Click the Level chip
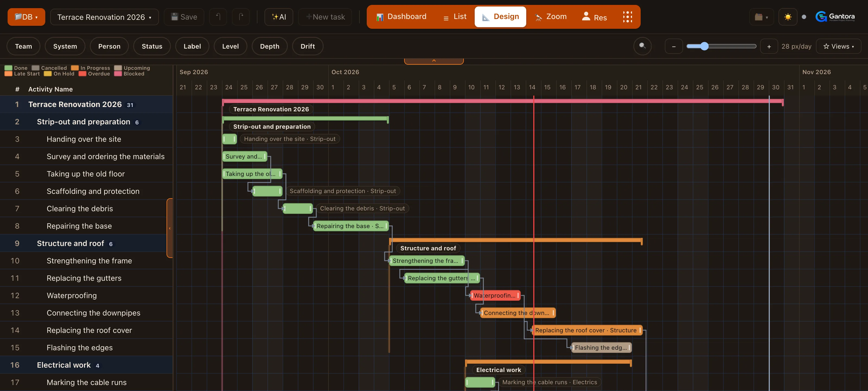Image resolution: width=868 pixels, height=391 pixels. tap(231, 46)
